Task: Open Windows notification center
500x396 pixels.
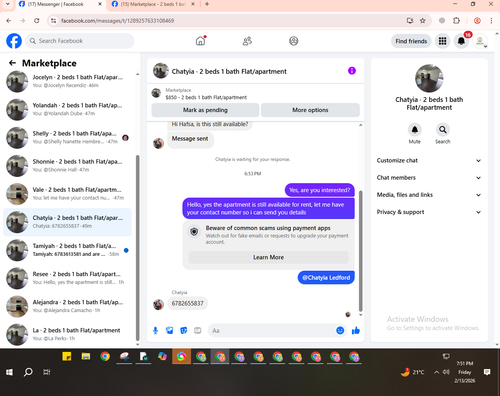Action: click(487, 372)
